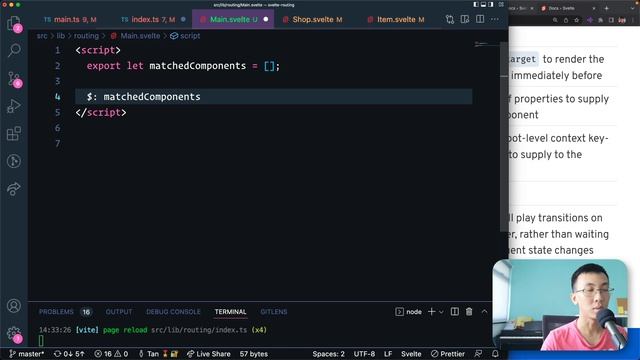Viewport: 640px width, 360px height.
Task: Click the Tan status bar item
Action: [x=158, y=354]
